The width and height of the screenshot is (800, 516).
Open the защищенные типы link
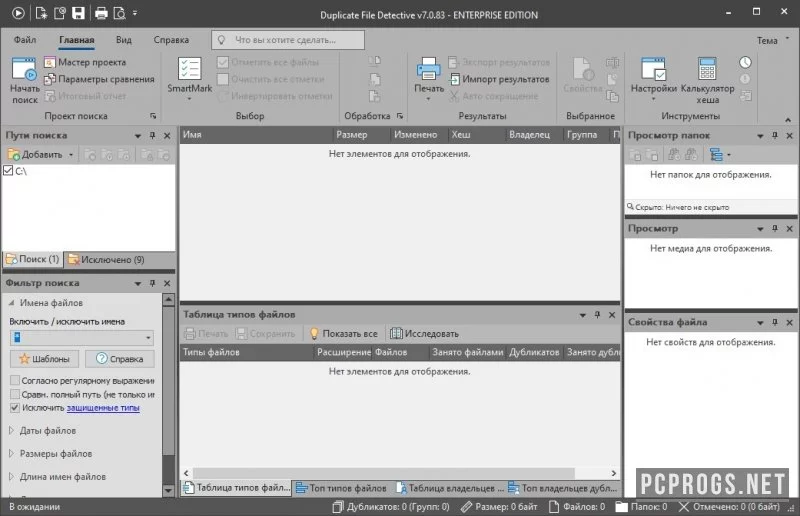tap(103, 408)
